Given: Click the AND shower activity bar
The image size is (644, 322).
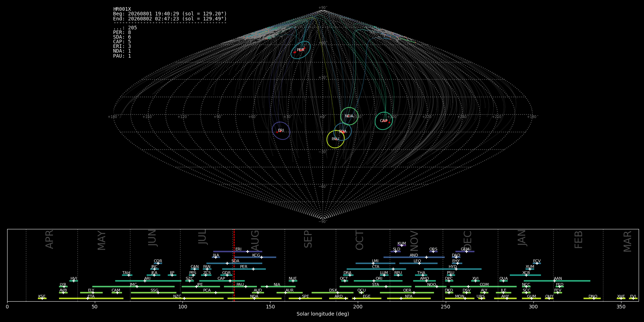Looking at the screenshot, I should click(414, 257).
